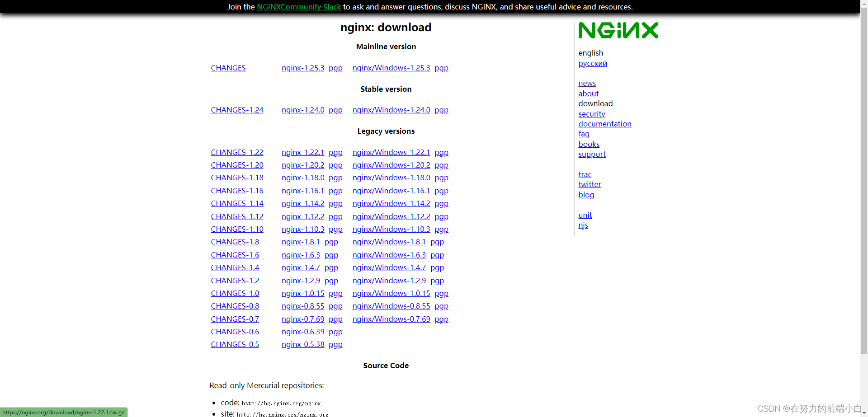868x417 pixels.
Task: Open CHANGES-1.24 link
Action: coord(237,110)
